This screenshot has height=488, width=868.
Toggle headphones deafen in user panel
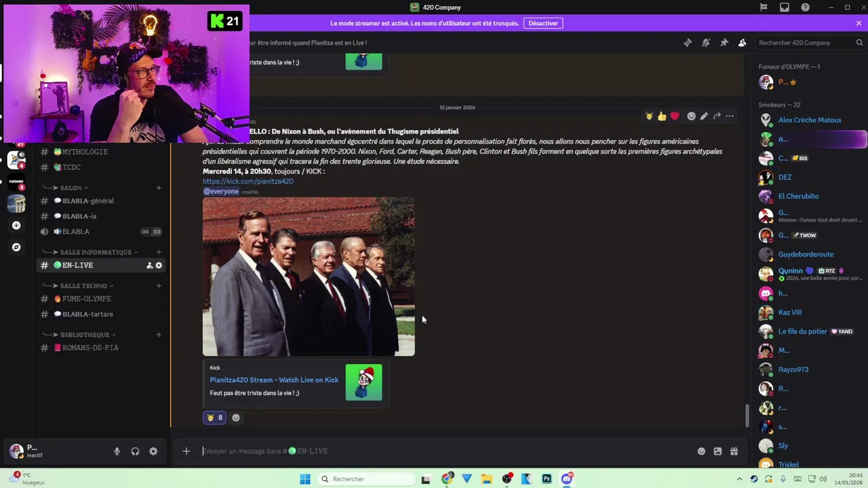[135, 451]
